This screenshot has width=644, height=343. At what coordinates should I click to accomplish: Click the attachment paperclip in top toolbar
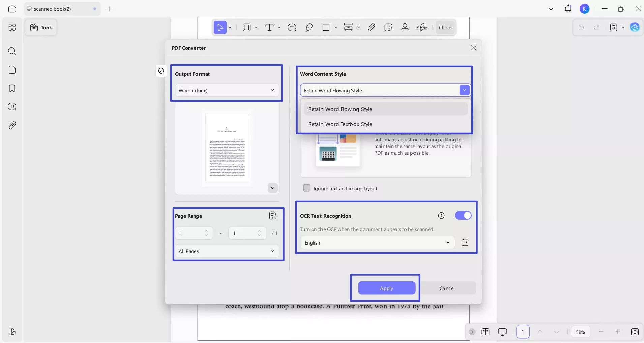371,27
